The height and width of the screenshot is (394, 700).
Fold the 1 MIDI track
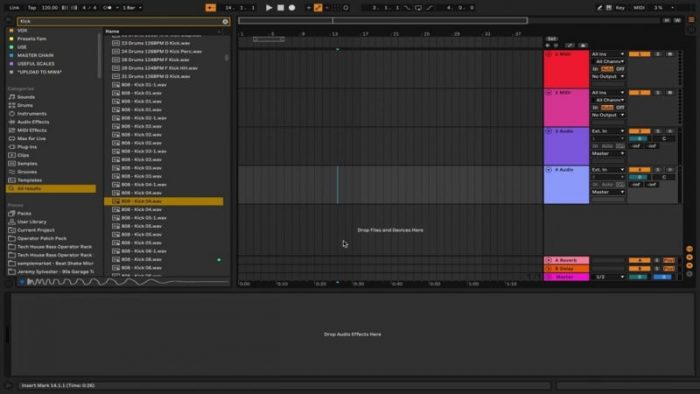[549, 54]
